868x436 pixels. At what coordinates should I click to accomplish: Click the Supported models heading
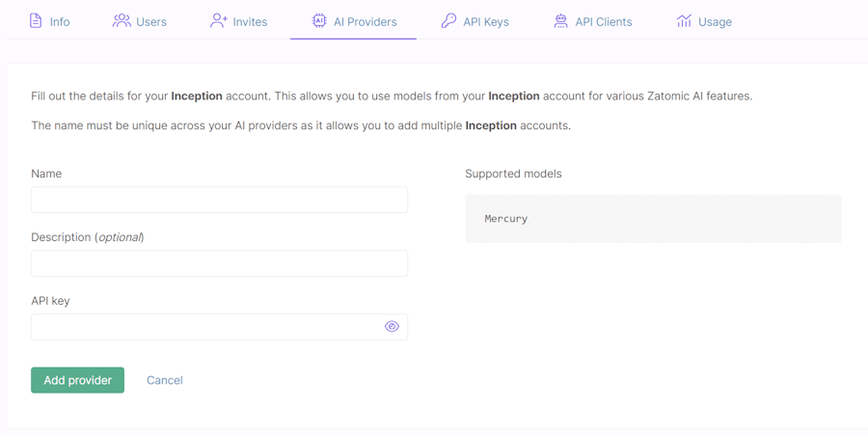point(513,174)
